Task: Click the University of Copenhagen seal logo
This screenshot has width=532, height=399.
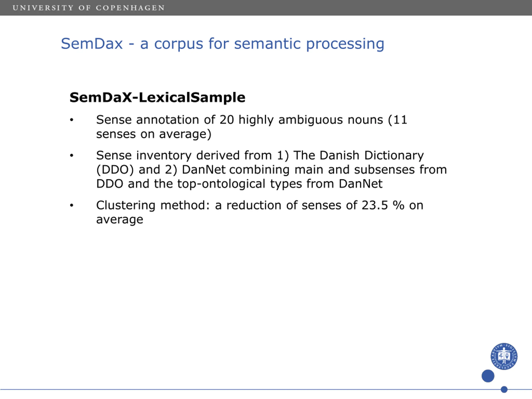Action: coord(504,356)
